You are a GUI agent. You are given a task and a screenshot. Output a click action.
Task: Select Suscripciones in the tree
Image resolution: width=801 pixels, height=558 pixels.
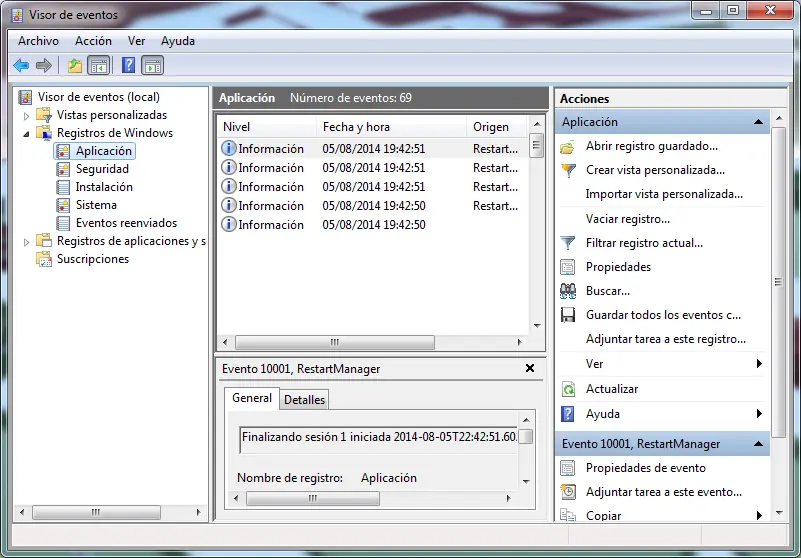point(92,259)
